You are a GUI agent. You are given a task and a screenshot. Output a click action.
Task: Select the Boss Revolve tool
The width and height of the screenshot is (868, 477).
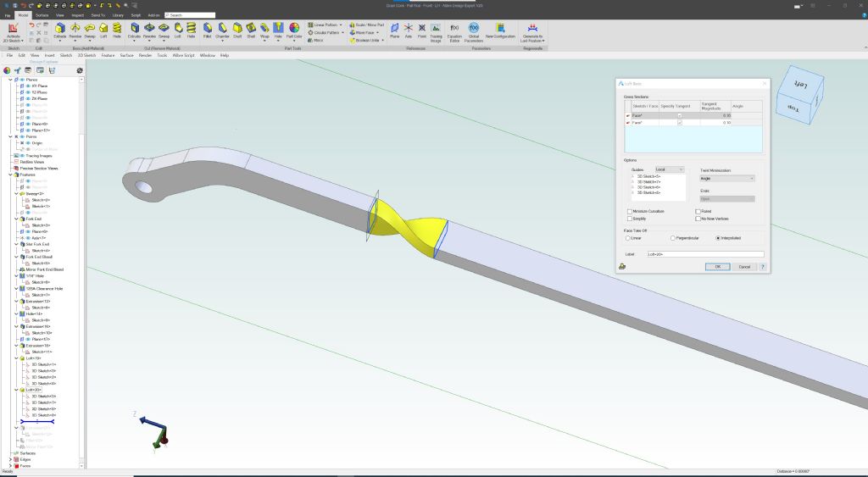[x=75, y=31]
